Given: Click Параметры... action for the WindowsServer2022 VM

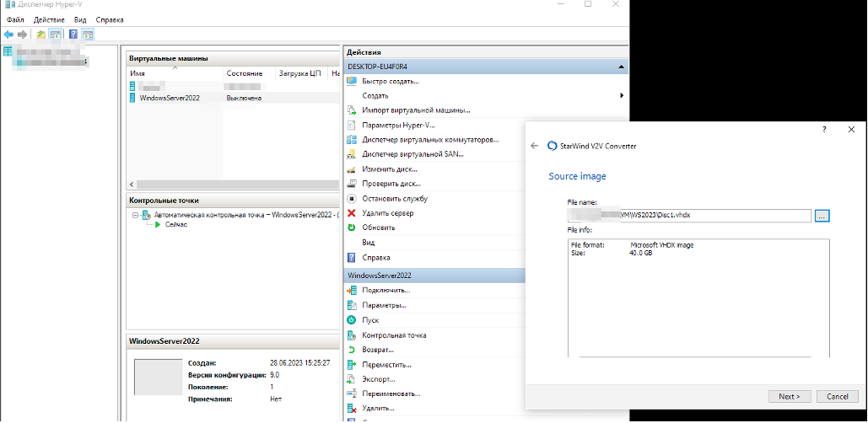Looking at the screenshot, I should click(x=384, y=305).
